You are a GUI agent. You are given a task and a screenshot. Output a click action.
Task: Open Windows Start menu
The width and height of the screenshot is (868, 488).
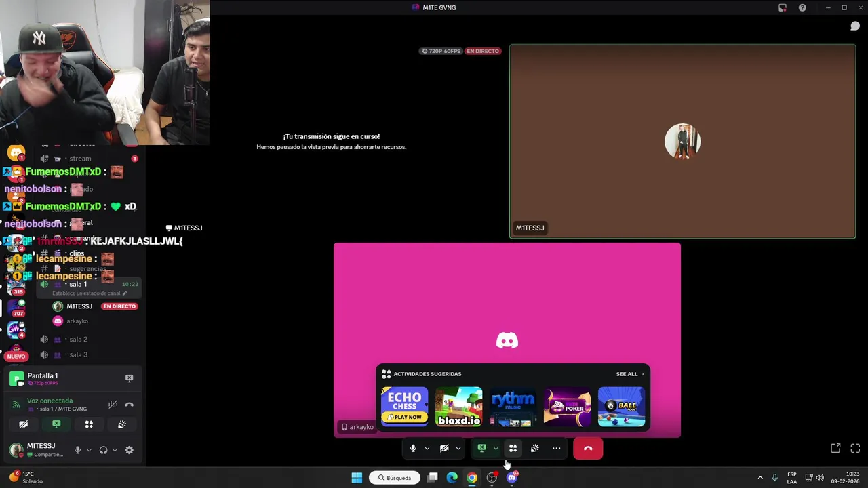tap(357, 478)
